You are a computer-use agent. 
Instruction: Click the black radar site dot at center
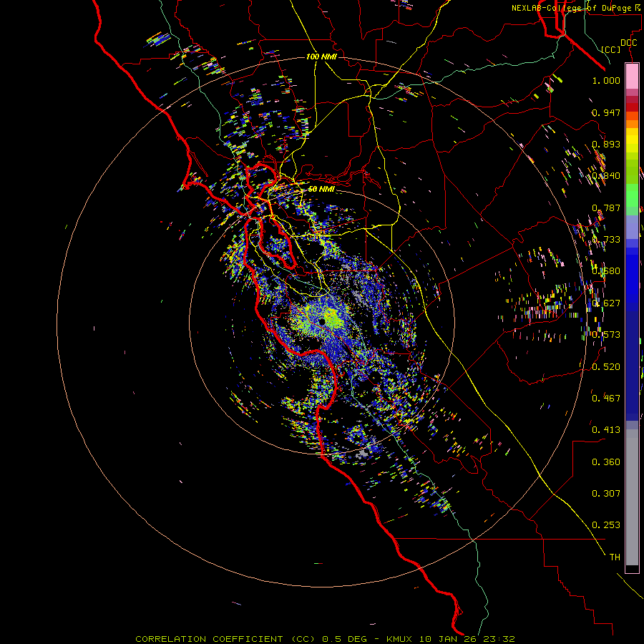(322, 321)
